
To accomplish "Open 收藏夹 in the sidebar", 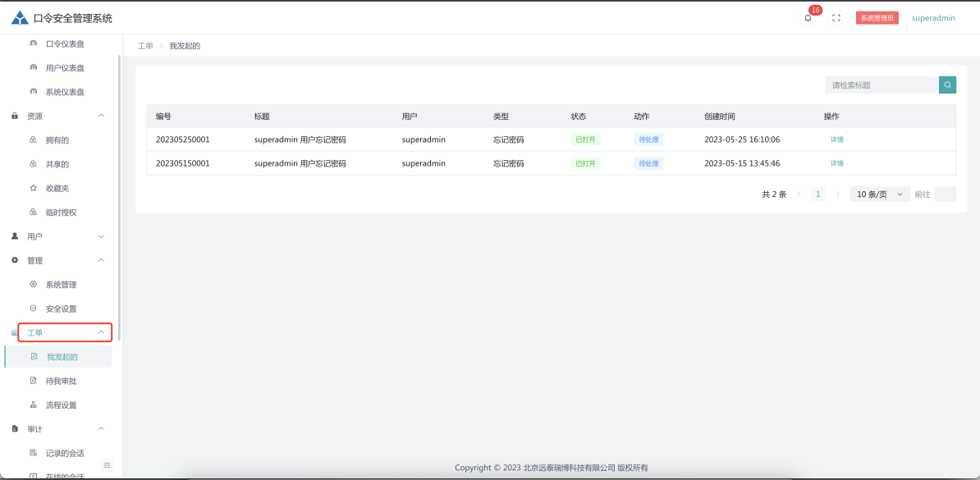I will click(57, 188).
